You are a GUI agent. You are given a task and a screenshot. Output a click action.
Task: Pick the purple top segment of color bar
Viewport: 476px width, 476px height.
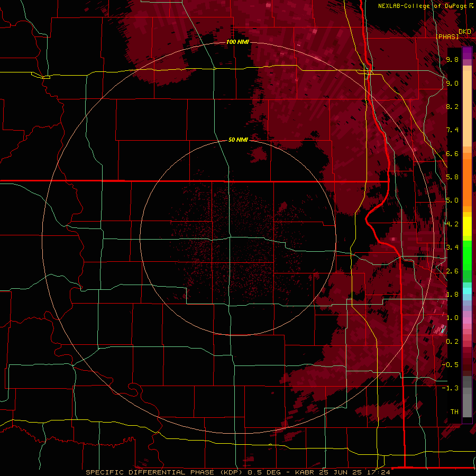467,53
